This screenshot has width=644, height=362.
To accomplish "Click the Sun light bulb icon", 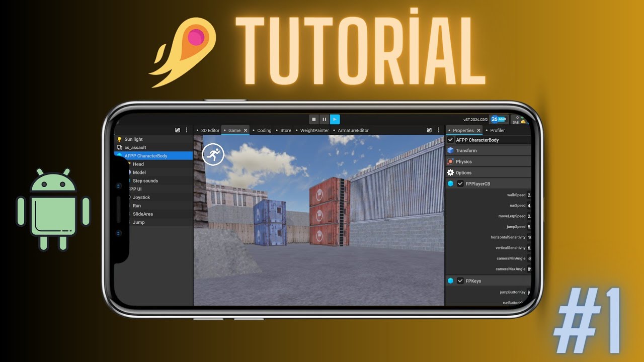I will pos(119,139).
